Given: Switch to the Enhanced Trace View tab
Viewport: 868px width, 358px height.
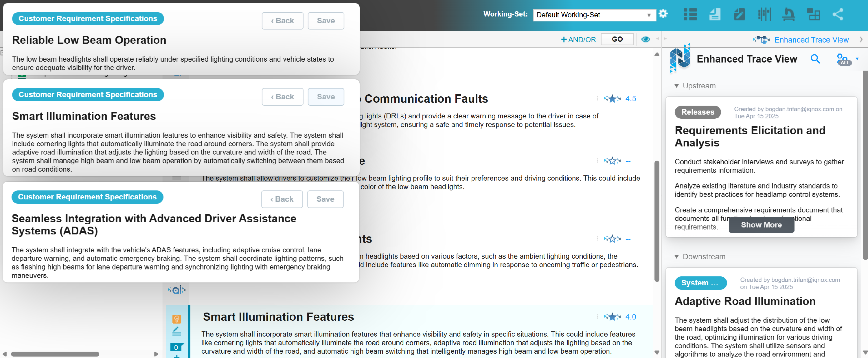Looking at the screenshot, I should pos(811,40).
